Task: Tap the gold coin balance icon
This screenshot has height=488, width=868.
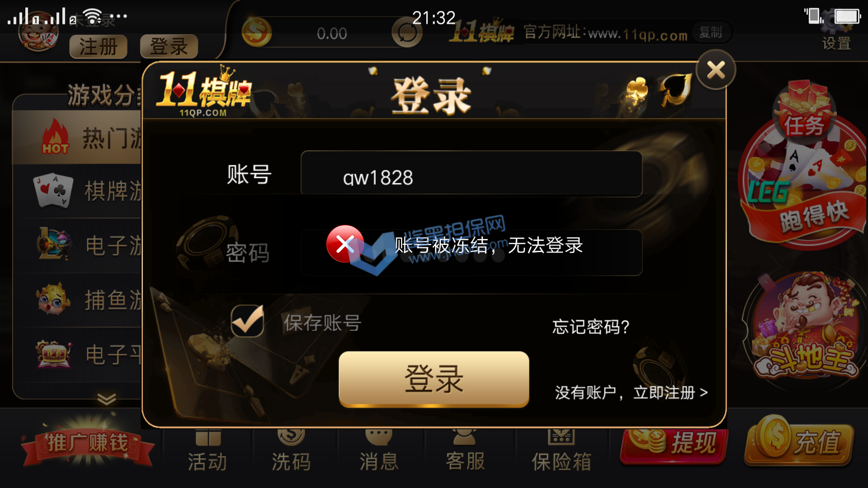Action: tap(256, 33)
